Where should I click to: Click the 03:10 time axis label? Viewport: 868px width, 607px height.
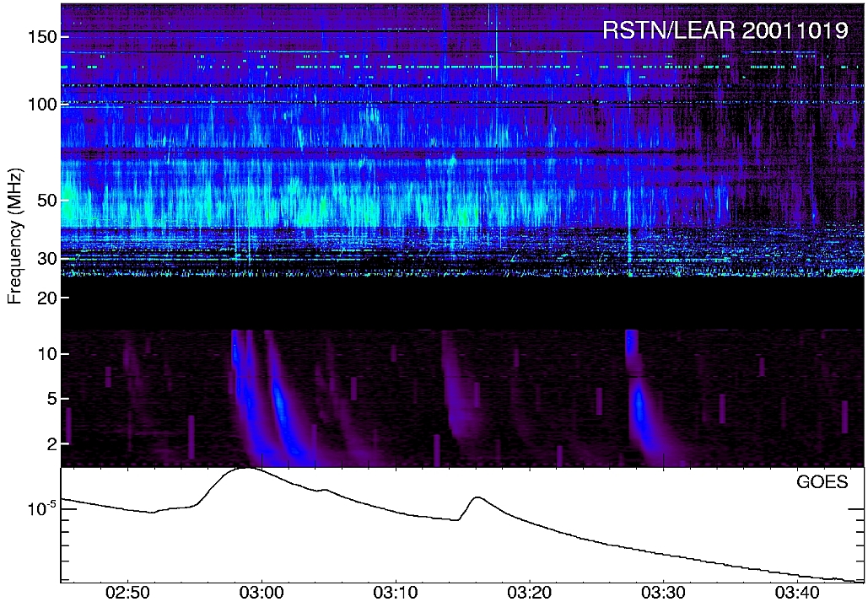point(396,594)
